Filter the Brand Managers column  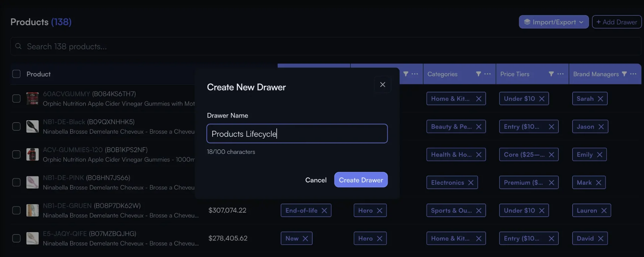(624, 74)
